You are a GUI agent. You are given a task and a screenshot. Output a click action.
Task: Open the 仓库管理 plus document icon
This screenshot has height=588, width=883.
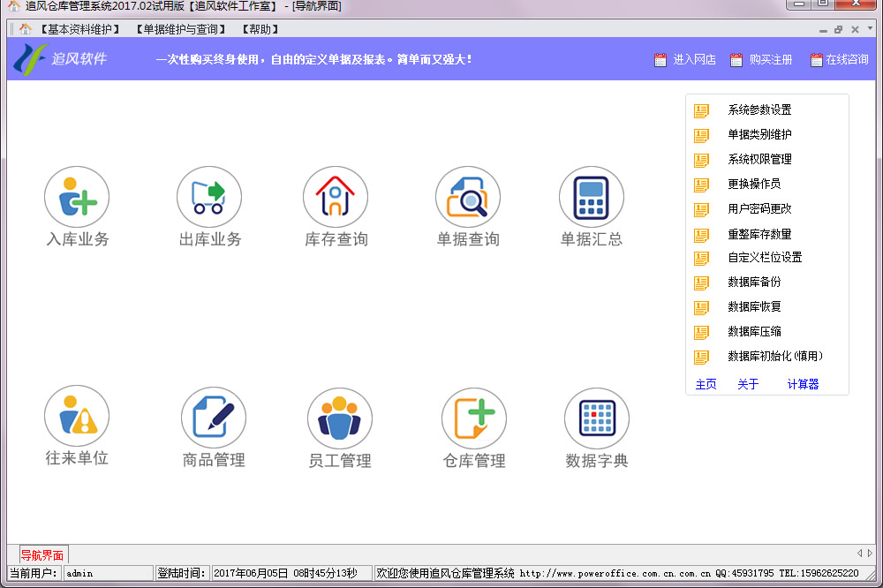click(x=474, y=418)
